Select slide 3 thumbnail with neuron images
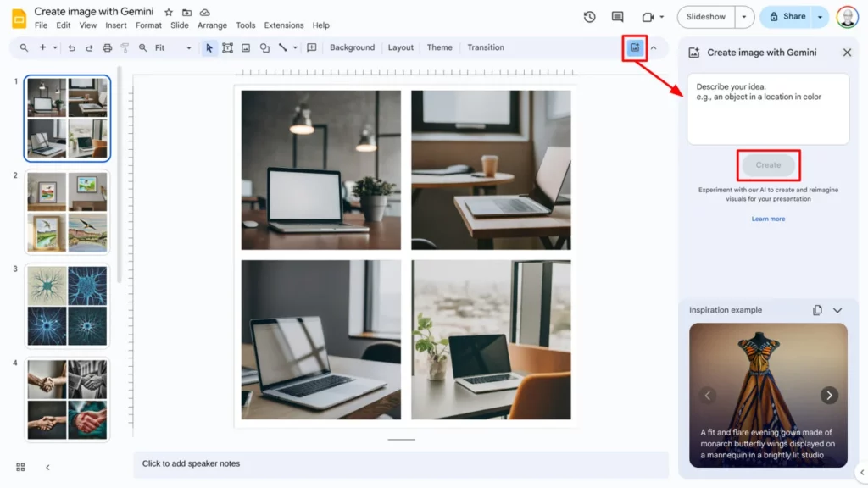 pos(67,306)
